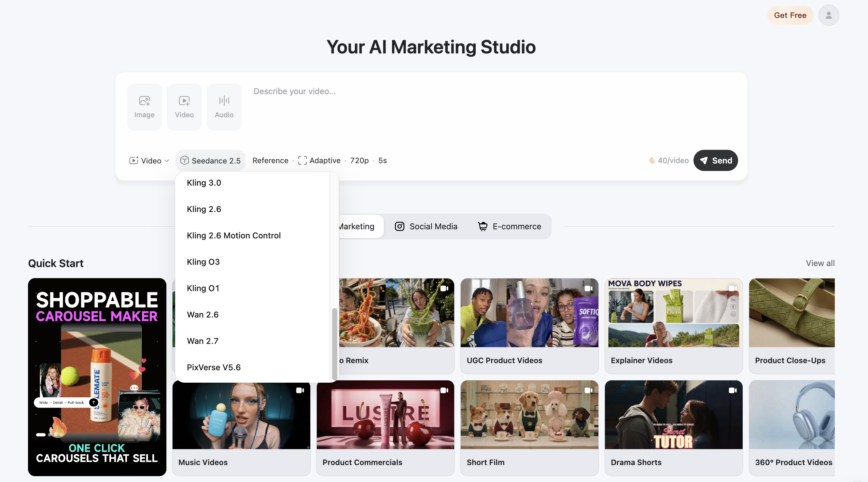Click the shopping cart icon in E-commerce tab
This screenshot has height=482, width=868.
(483, 226)
